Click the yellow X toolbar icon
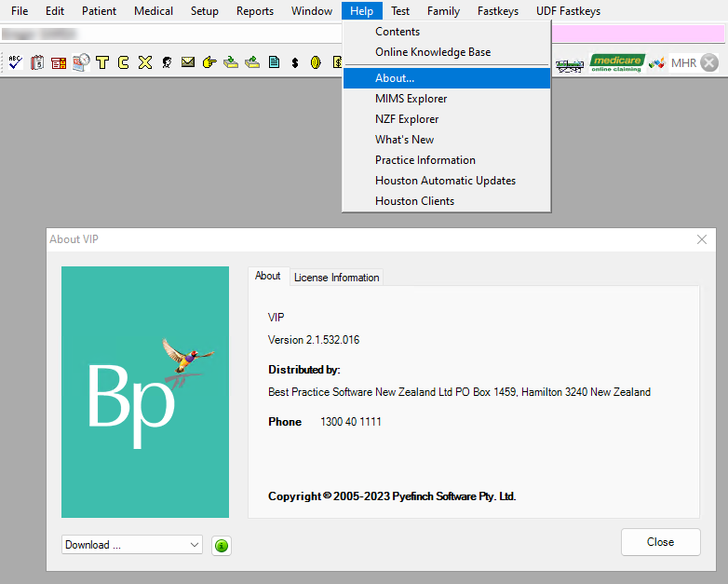This screenshot has height=584, width=728. (x=145, y=62)
